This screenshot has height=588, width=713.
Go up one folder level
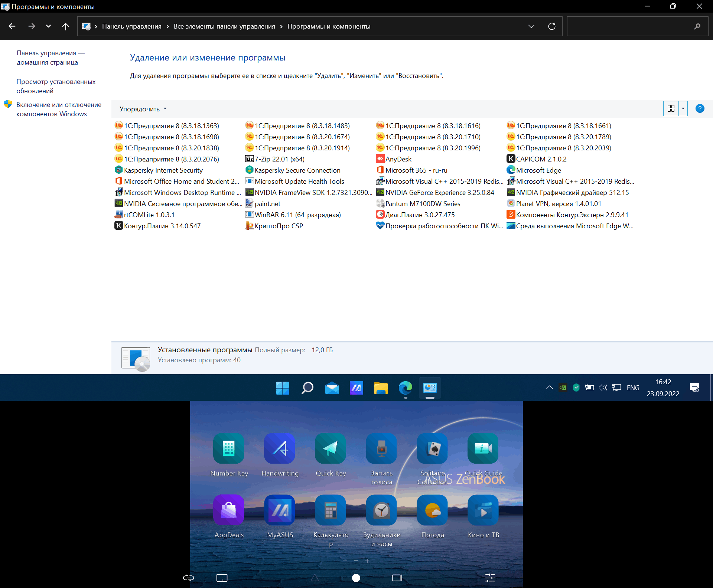(x=66, y=26)
